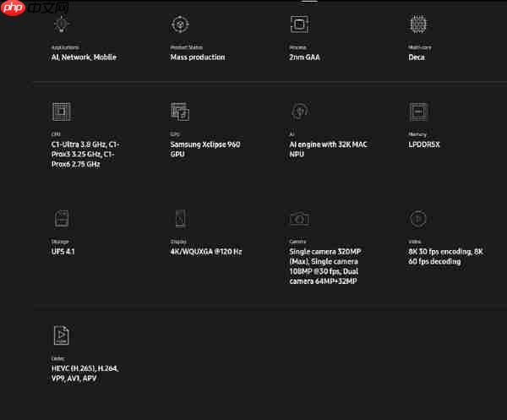Viewport: 507px width, 420px height.
Task: Click the "4K/WQUXGA @120 Hz" display text
Action: [x=205, y=251]
